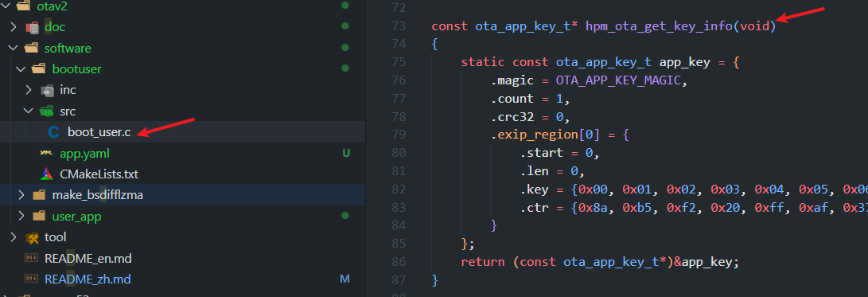Image resolution: width=868 pixels, height=297 pixels.
Task: Select the inc folder label
Action: (x=68, y=90)
